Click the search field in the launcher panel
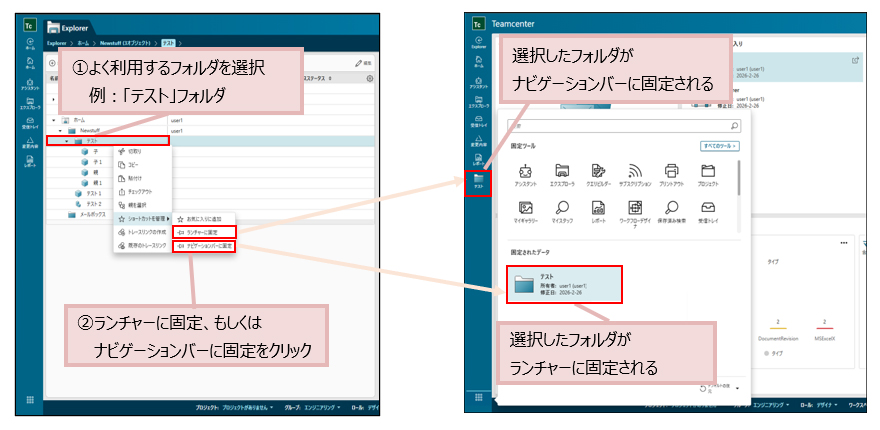 click(x=624, y=126)
